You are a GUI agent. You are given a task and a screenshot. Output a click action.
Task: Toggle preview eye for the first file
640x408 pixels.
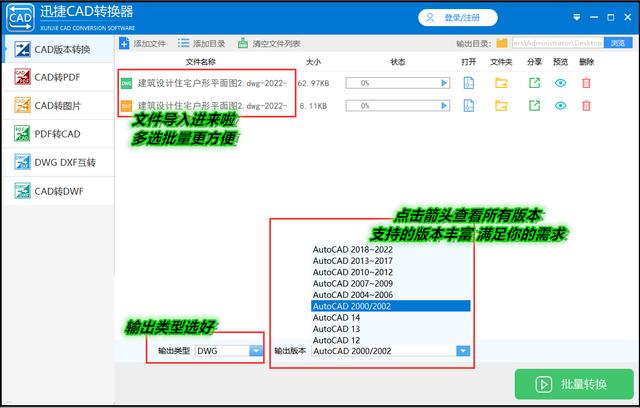click(560, 83)
